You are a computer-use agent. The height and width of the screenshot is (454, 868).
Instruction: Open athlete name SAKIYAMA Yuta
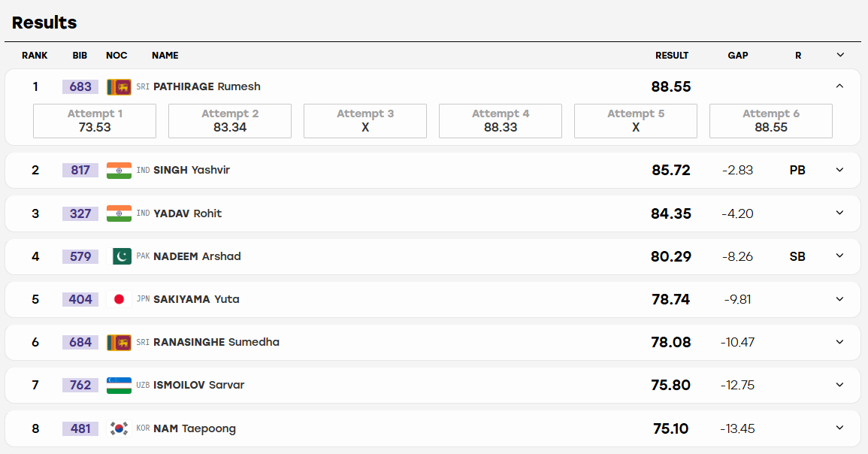(196, 299)
